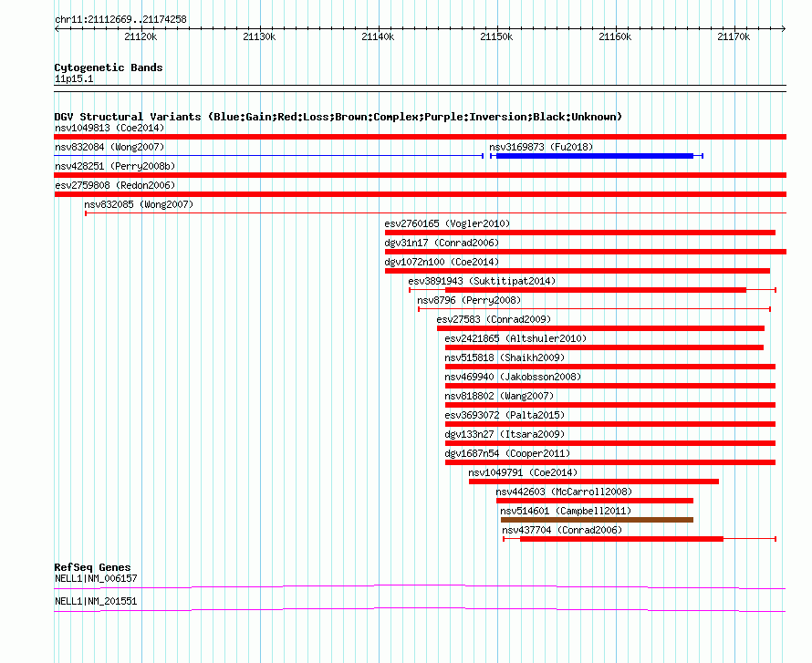812x663 pixels.
Task: Click the DGV Structural Variants track title
Action: tap(338, 117)
